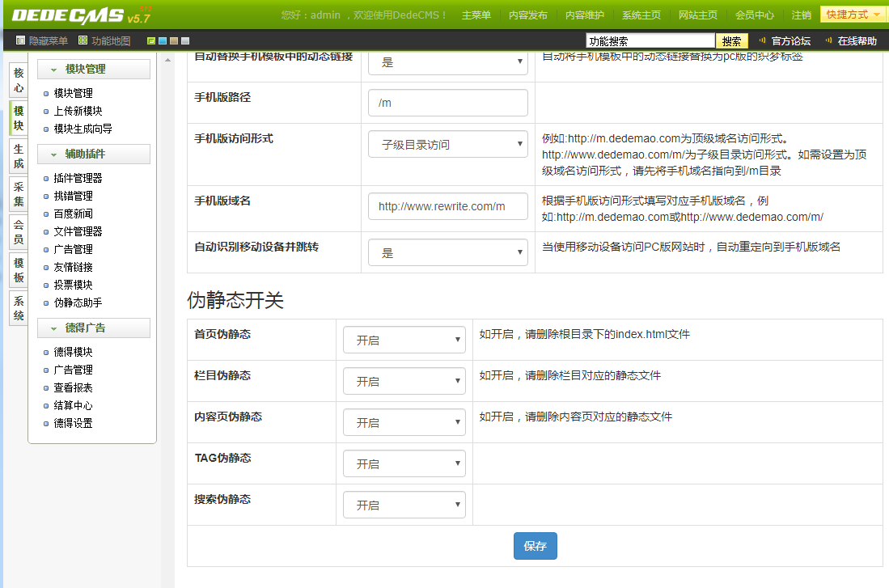Viewport: 889px width, 588px height.
Task: Click the sidebar scroll-up arrow
Action: [167, 60]
